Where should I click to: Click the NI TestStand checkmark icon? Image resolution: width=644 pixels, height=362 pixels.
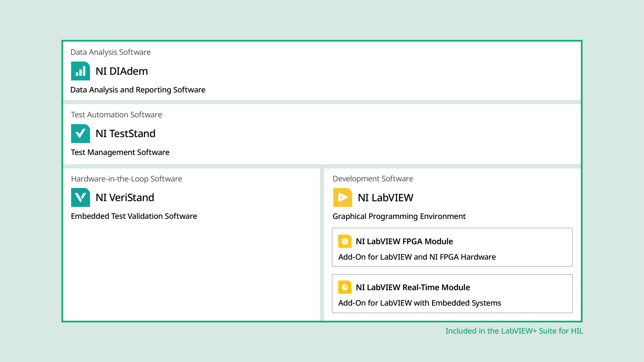80,133
